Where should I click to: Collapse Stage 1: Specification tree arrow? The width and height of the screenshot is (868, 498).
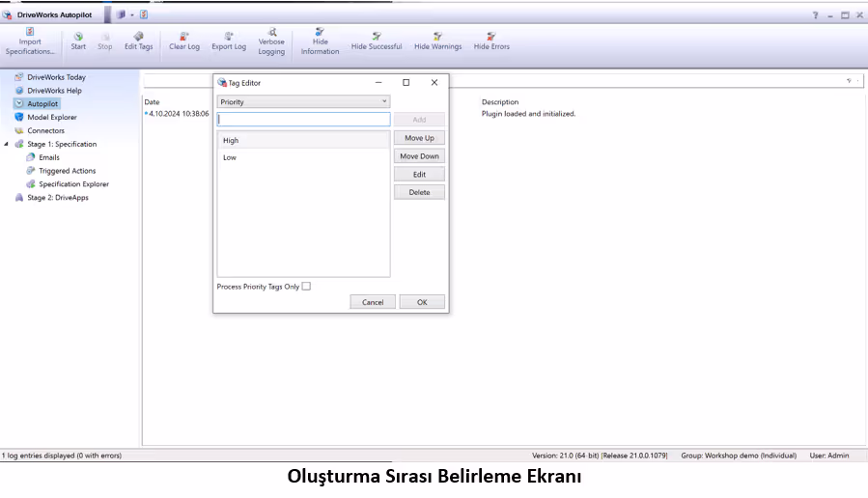(6, 144)
